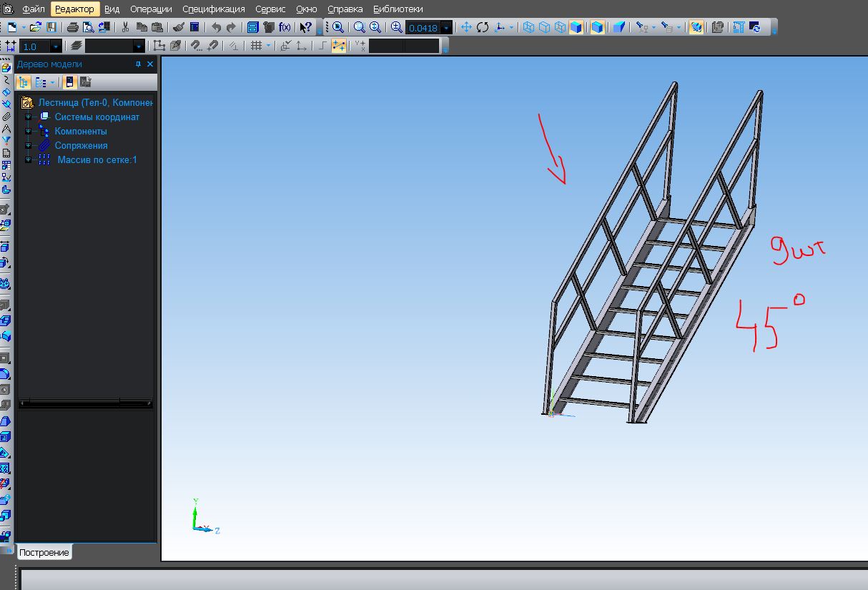Copy selection icon in toolbar
Viewport: 868px width, 590px height.
pyautogui.click(x=142, y=27)
